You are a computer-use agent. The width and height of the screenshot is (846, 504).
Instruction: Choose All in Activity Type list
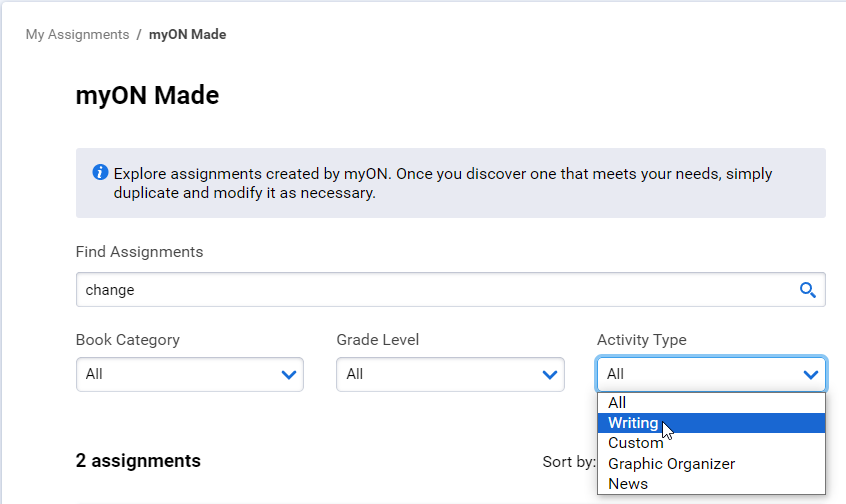coord(711,403)
